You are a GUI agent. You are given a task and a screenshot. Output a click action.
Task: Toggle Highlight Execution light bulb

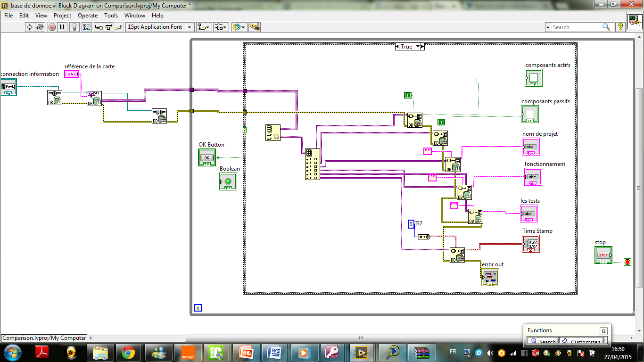(74, 27)
